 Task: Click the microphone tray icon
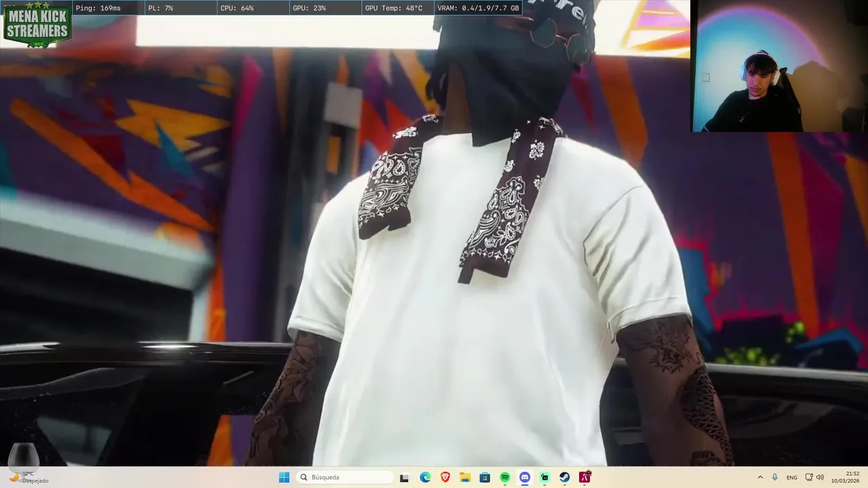[775, 477]
